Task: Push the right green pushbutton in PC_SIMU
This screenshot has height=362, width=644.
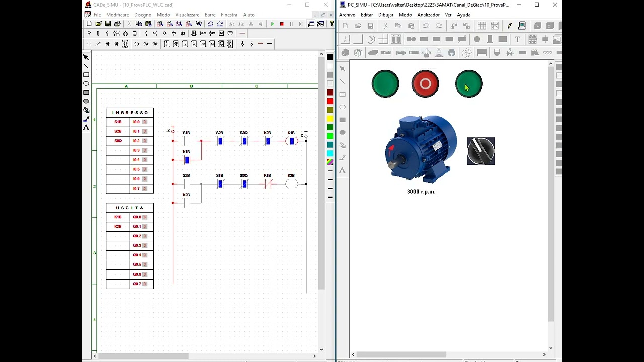Action: coord(468,83)
